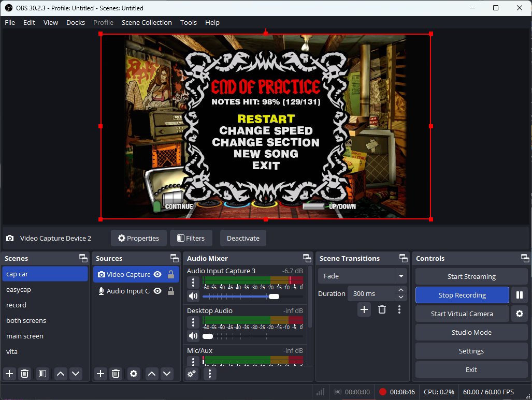Open transition properties three-dot menu
Image resolution: width=532 pixels, height=400 pixels.
coord(399,309)
